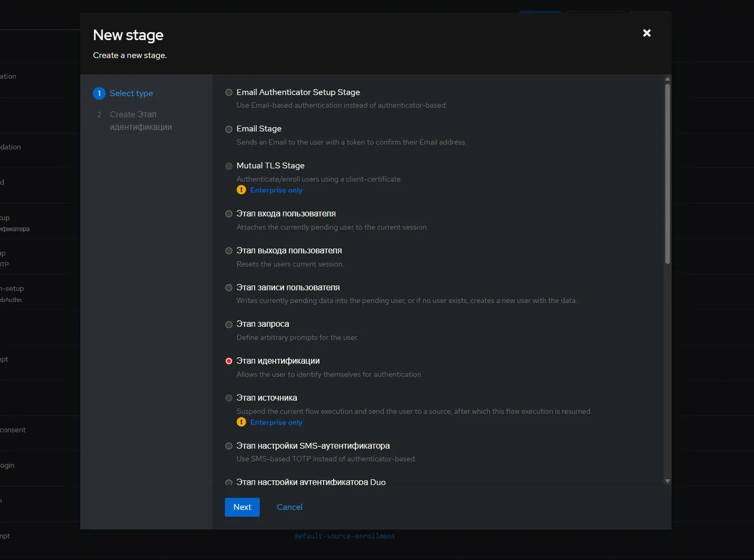Choose Этап выхода пользователя option

229,251
